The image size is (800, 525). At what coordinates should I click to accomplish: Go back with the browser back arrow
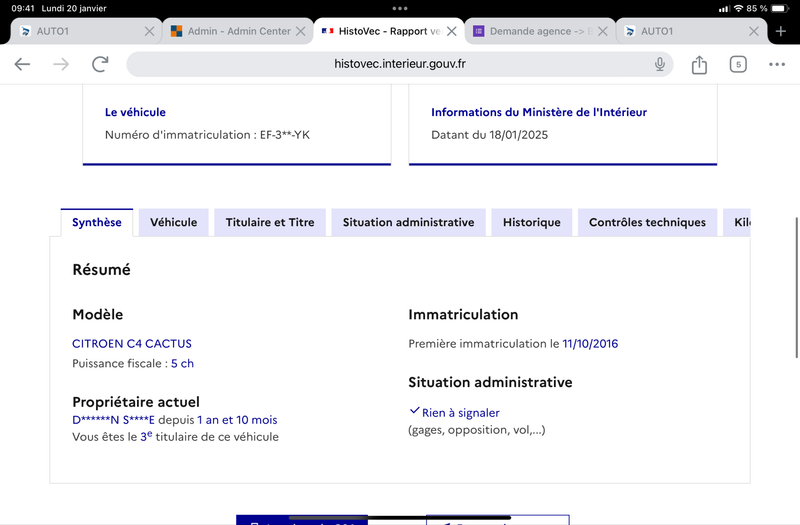22,64
